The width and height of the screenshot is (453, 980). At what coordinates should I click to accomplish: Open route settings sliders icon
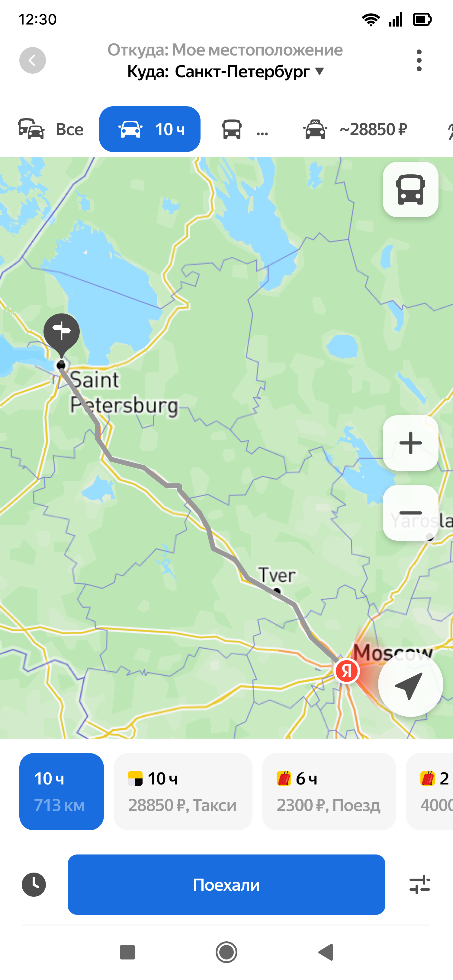click(x=419, y=885)
